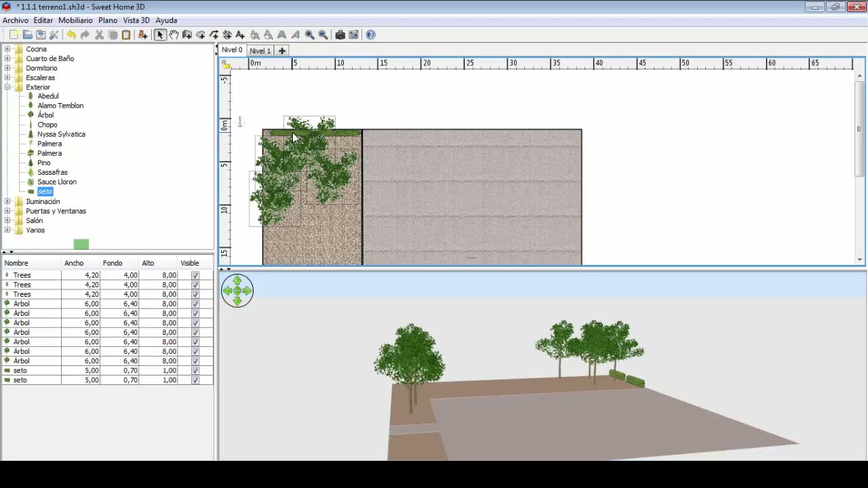The width and height of the screenshot is (868, 488).
Task: Sort the furniture list by Ancho header
Action: (x=81, y=263)
